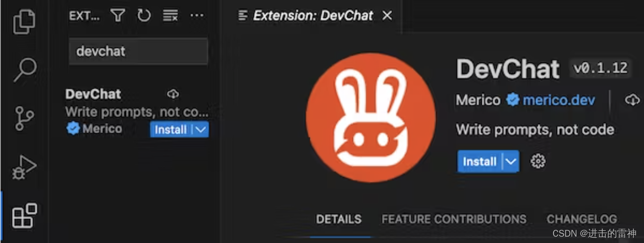
Task: Click the filter extensions funnel icon
Action: pyautogui.click(x=118, y=16)
